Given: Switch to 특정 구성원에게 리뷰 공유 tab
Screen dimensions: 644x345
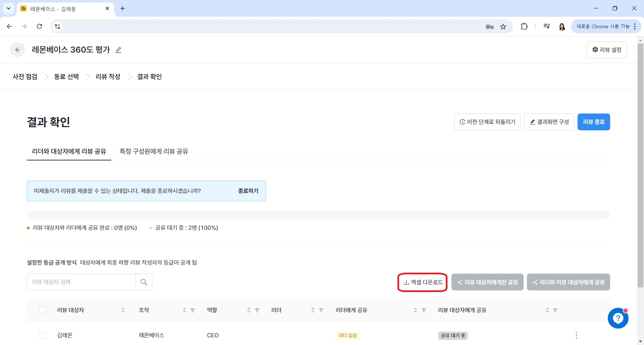Looking at the screenshot, I should pyautogui.click(x=154, y=151).
